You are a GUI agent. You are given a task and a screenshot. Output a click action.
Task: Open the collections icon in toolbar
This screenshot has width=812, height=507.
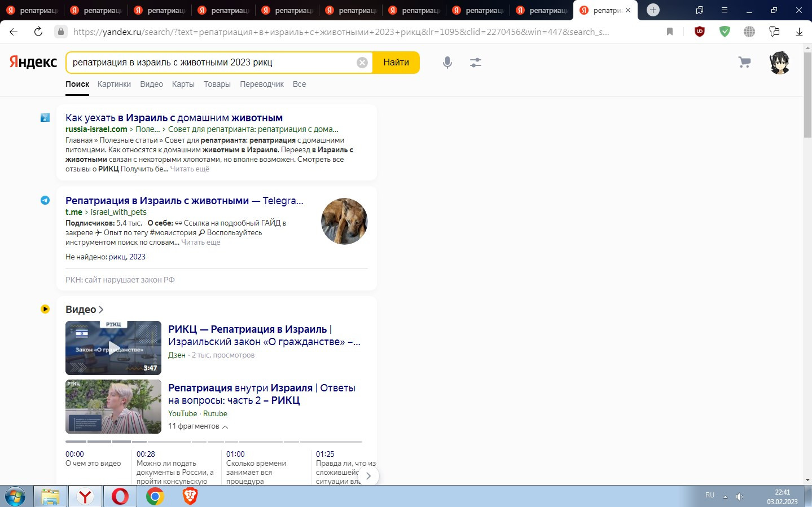pos(774,32)
